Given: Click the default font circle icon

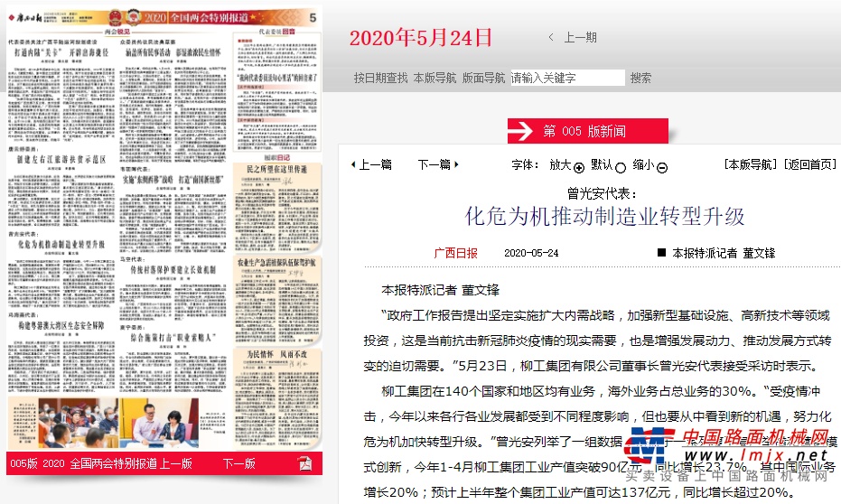Looking at the screenshot, I should click(x=621, y=168).
